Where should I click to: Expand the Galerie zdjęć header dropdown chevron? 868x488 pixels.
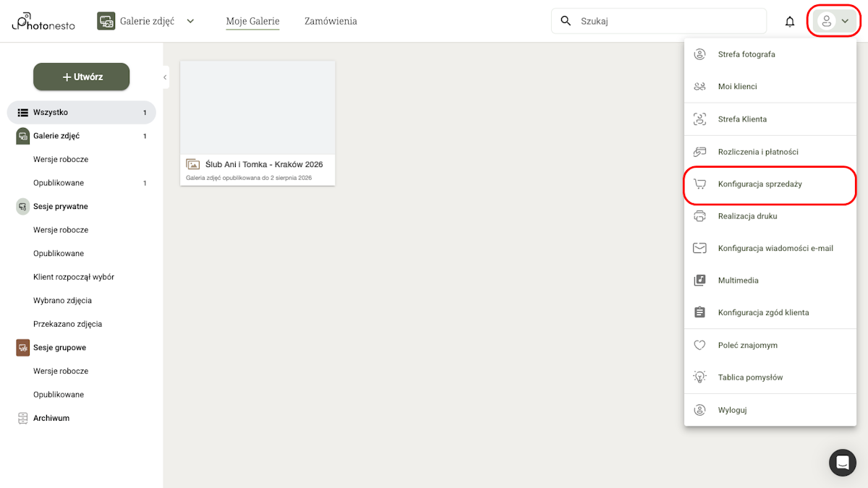click(190, 21)
